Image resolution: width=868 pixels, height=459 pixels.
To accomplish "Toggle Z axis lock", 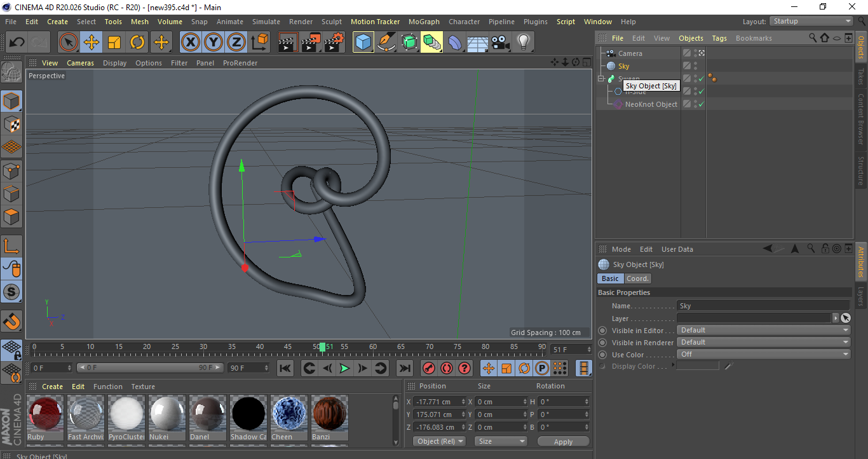I will tap(236, 43).
